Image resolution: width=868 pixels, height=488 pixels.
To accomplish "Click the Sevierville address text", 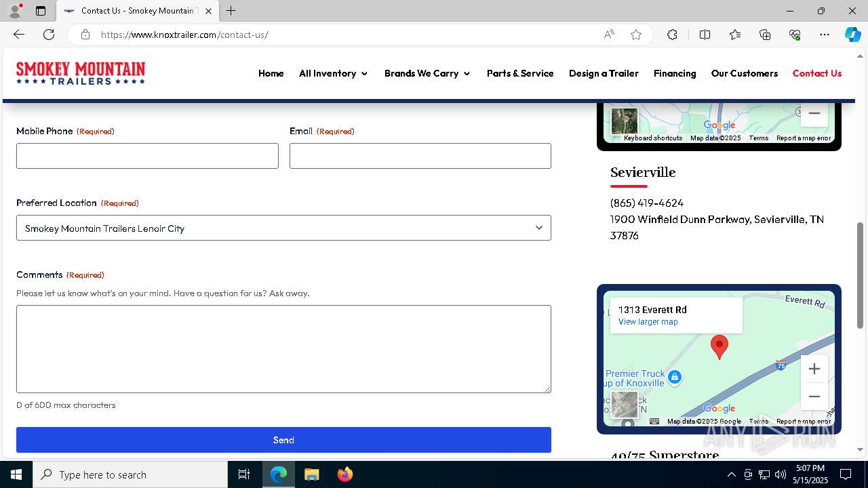I will click(717, 228).
